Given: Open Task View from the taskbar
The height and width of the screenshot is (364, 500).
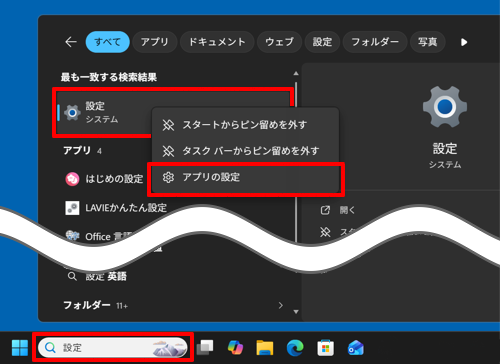Looking at the screenshot, I should coord(205,348).
